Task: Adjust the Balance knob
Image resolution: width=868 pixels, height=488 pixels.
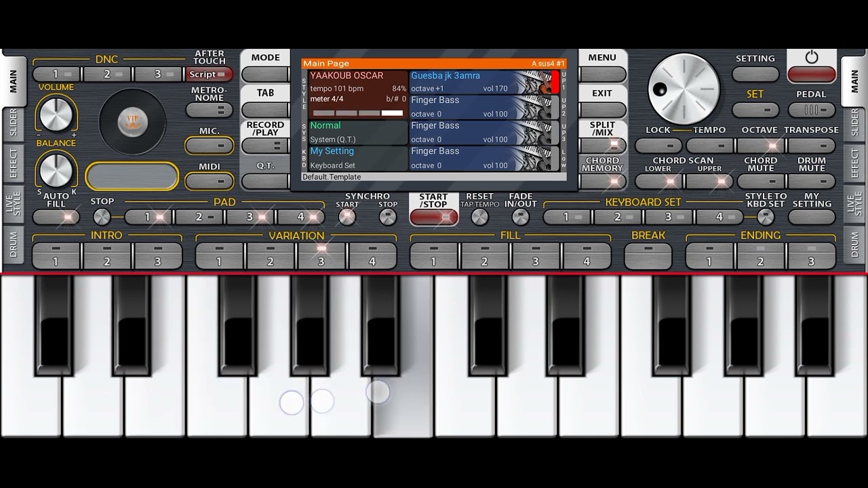Action: (56, 169)
